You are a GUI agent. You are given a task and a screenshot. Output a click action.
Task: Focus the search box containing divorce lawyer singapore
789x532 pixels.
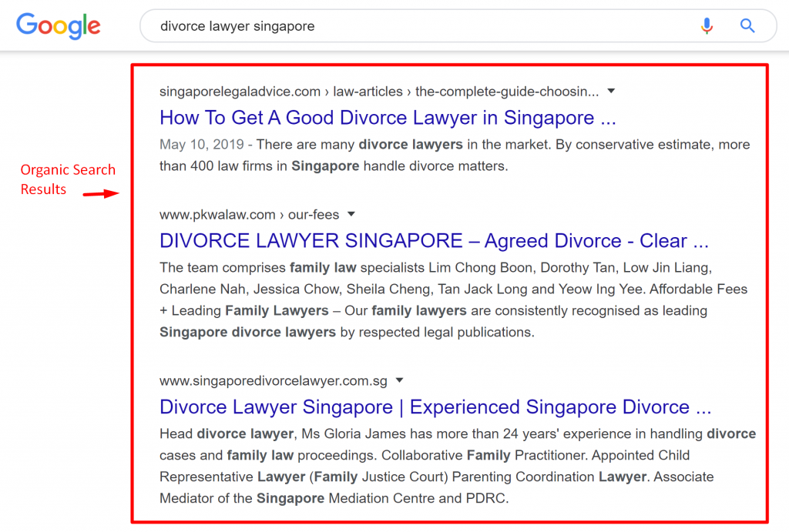click(458, 25)
